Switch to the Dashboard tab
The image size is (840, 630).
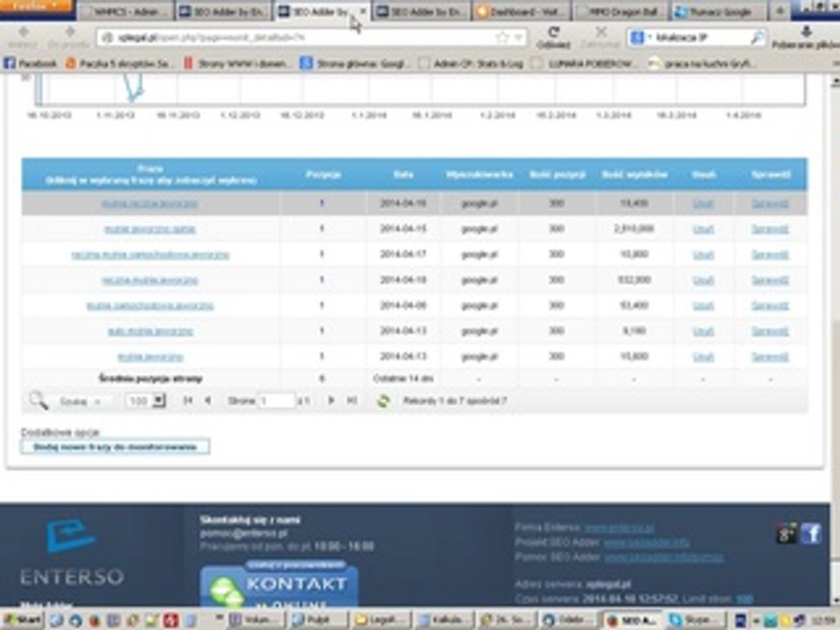click(x=522, y=11)
